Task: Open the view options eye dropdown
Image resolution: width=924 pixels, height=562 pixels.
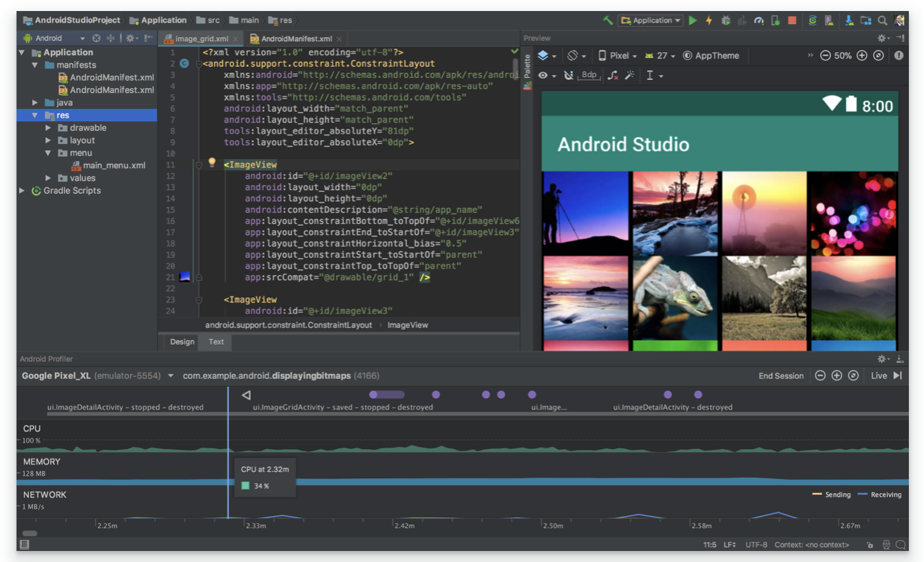Action: pos(547,75)
